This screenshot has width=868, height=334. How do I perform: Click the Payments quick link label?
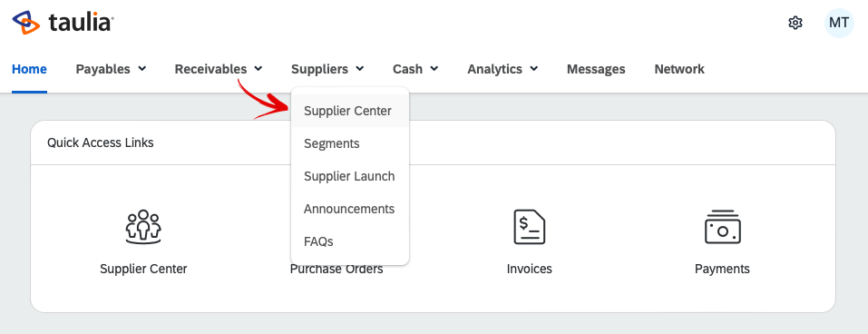pyautogui.click(x=722, y=270)
